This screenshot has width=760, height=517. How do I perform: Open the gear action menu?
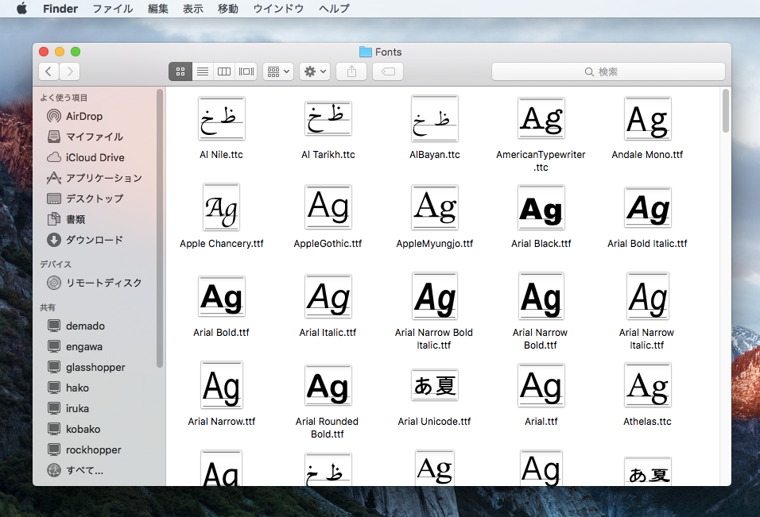pyautogui.click(x=315, y=72)
